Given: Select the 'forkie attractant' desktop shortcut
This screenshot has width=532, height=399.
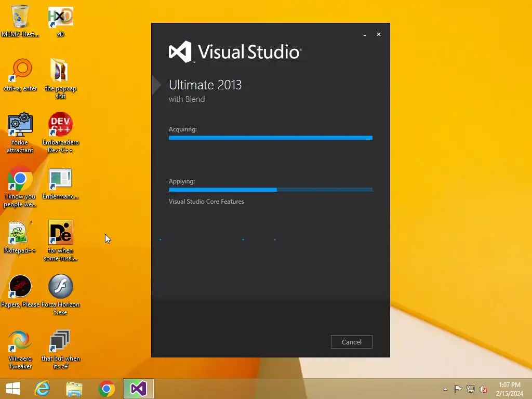Looking at the screenshot, I should [x=20, y=132].
